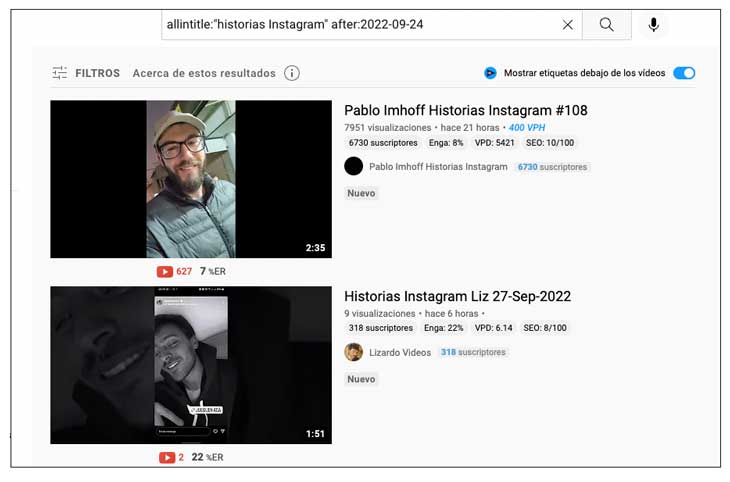This screenshot has width=730, height=482.
Task: Click the Enga: 8% tag
Action: (446, 143)
